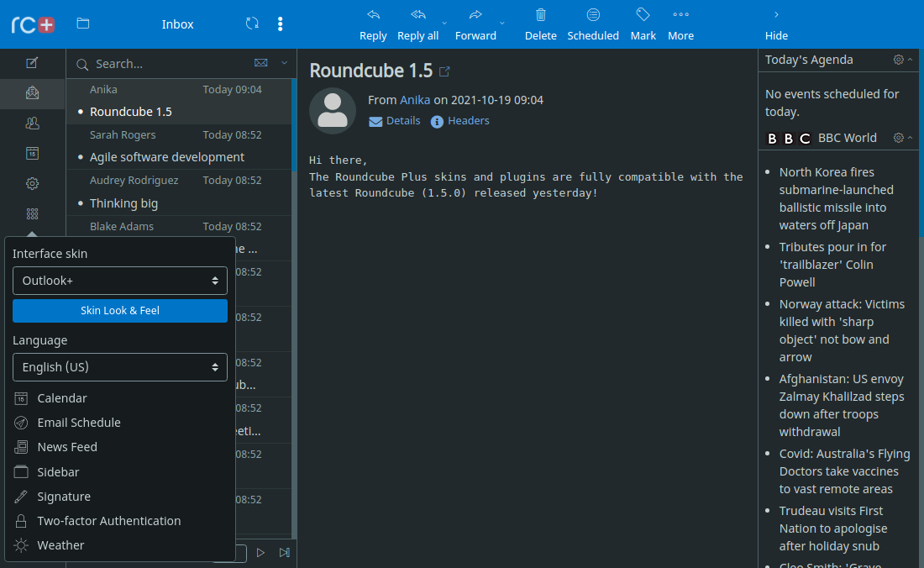Open Scheduled messages from the toolbar
924x568 pixels.
(x=593, y=24)
